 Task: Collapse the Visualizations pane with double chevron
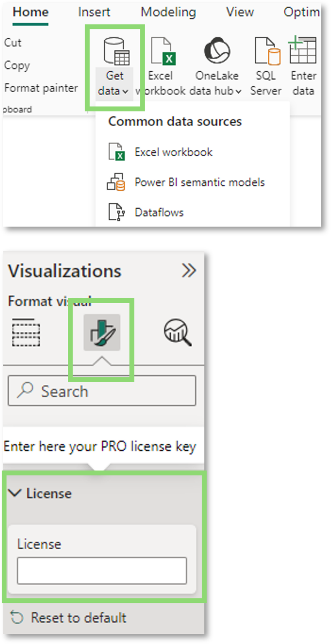(189, 271)
